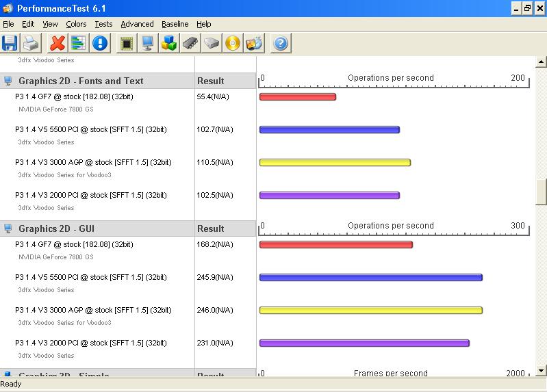
Task: Click Result column header in GUI section
Action: (x=210, y=228)
